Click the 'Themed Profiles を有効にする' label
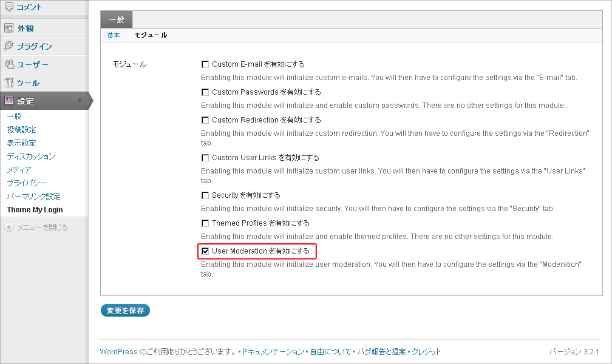This screenshot has width=612, height=364. point(260,223)
